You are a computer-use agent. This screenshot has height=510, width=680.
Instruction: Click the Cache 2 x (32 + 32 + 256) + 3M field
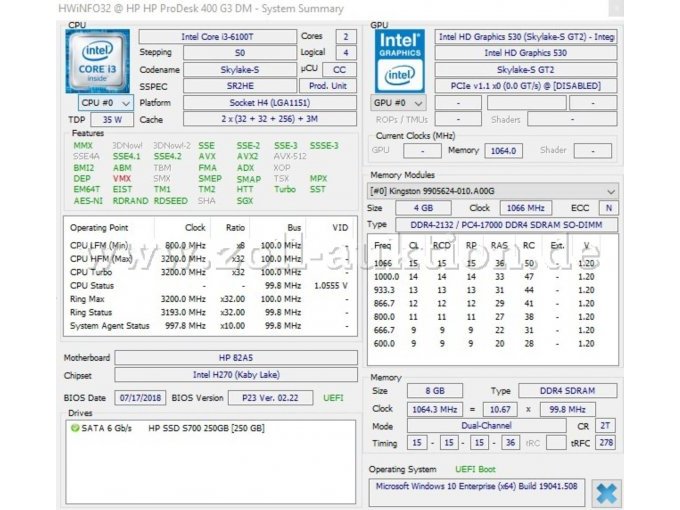tap(270, 119)
